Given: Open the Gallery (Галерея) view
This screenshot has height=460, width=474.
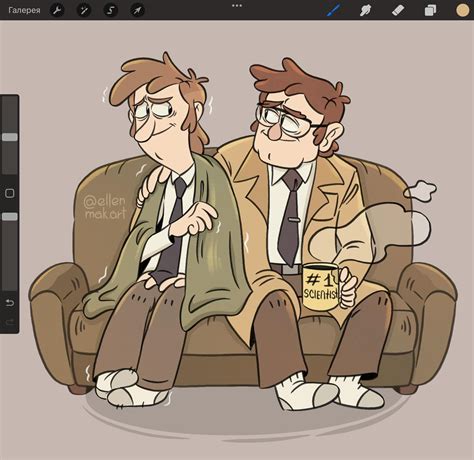Looking at the screenshot, I should point(24,10).
